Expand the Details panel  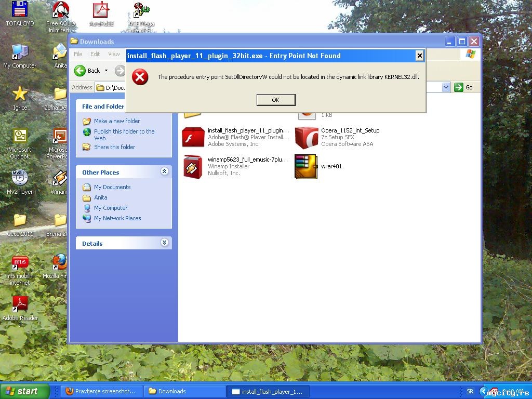[165, 242]
